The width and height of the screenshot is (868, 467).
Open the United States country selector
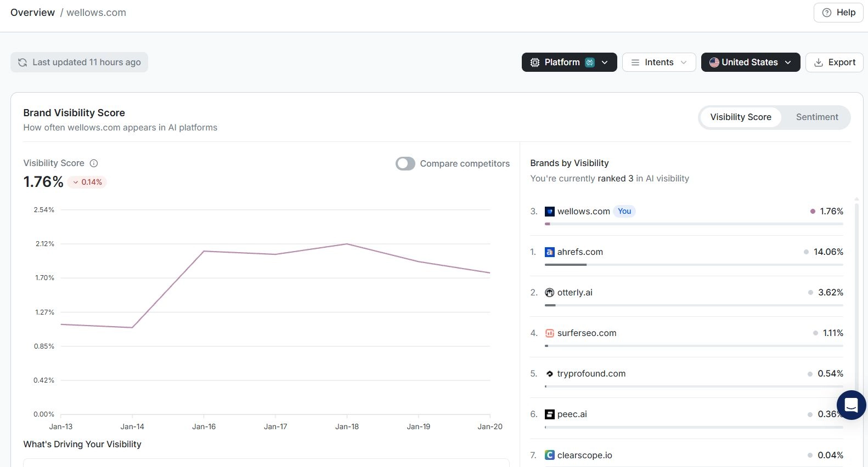click(750, 62)
